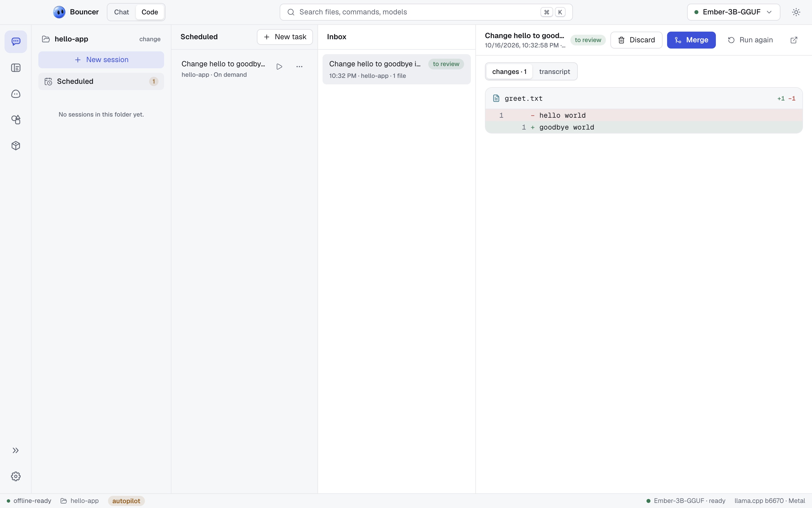Open the cube models sidebar icon
This screenshot has height=508, width=812.
(16, 145)
